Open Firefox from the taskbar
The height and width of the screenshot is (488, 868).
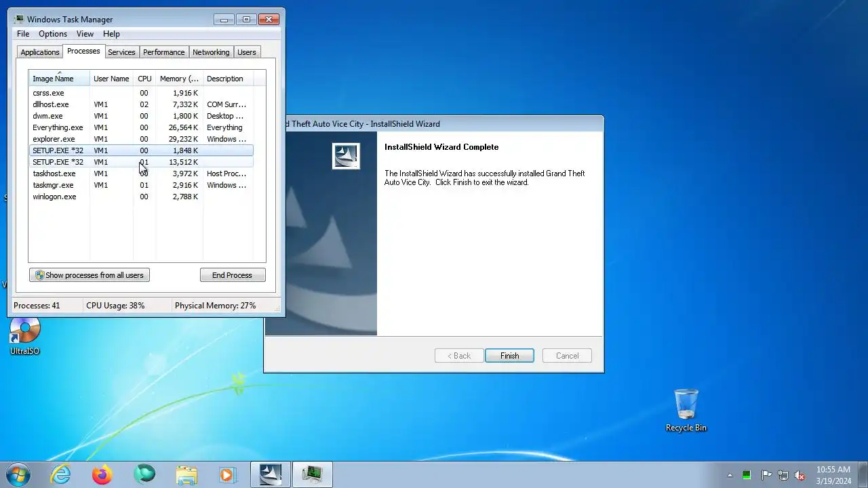(x=102, y=474)
